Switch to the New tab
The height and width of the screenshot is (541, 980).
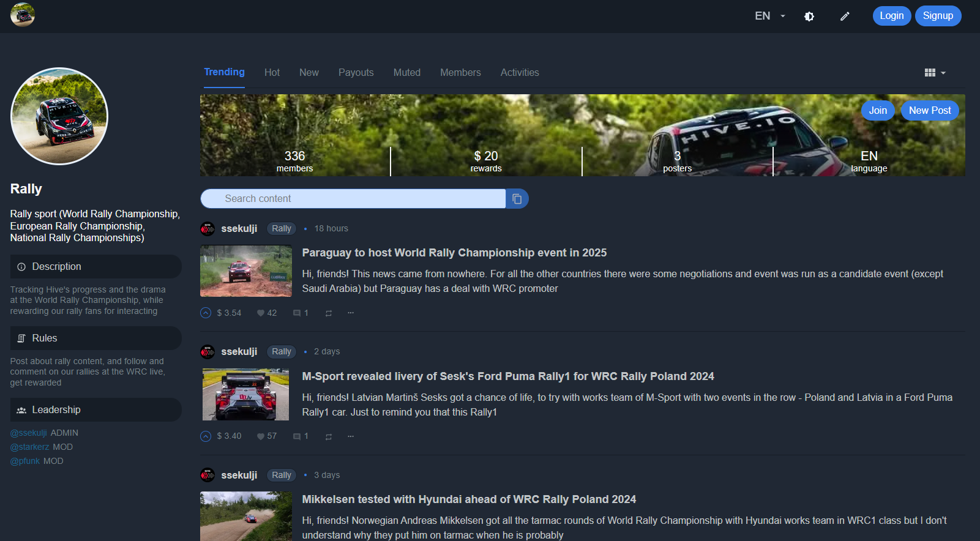click(x=309, y=72)
